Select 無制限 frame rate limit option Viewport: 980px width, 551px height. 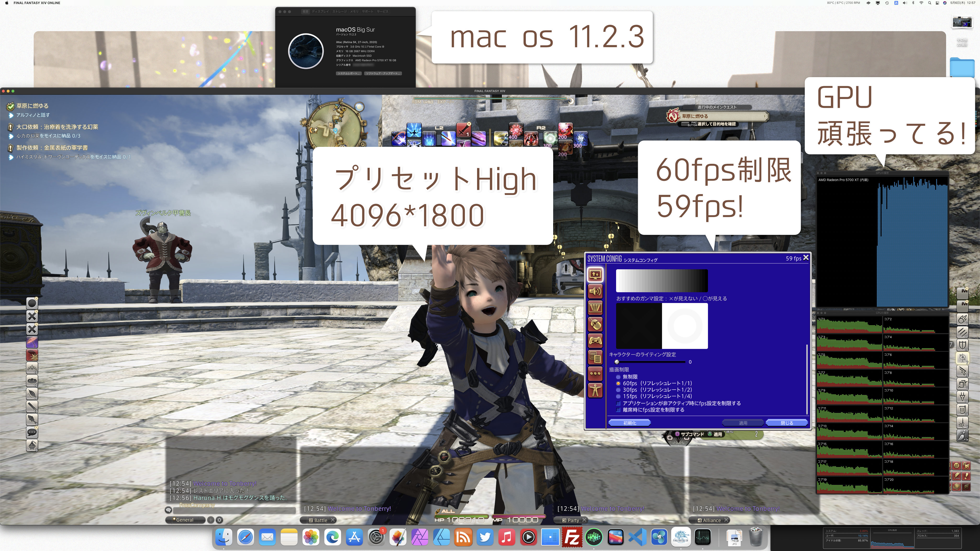pyautogui.click(x=627, y=376)
